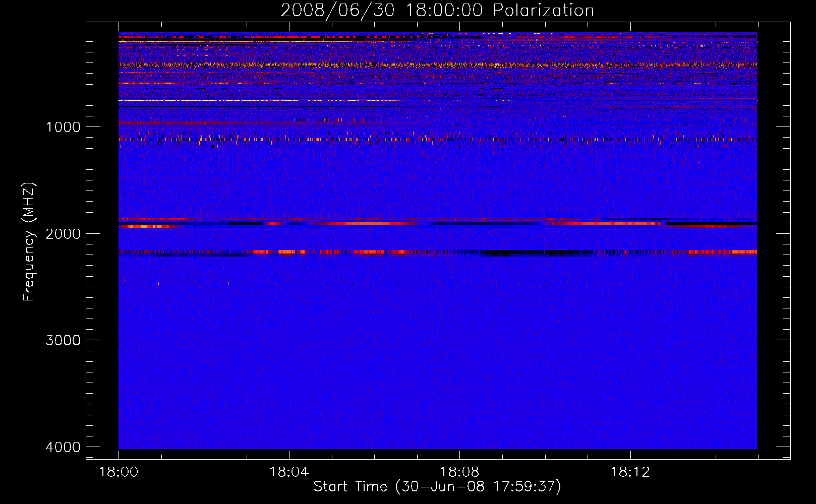Image resolution: width=816 pixels, height=504 pixels.
Task: Click the 3000 frequency tick label
Action: (x=63, y=340)
